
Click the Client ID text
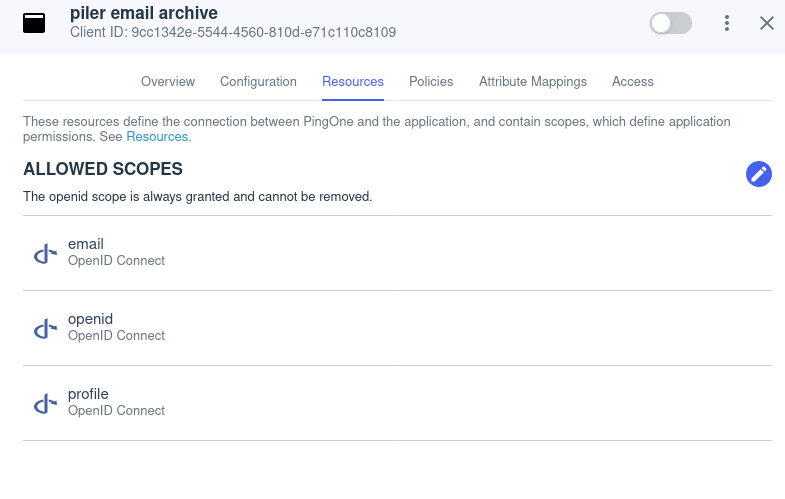tap(233, 32)
